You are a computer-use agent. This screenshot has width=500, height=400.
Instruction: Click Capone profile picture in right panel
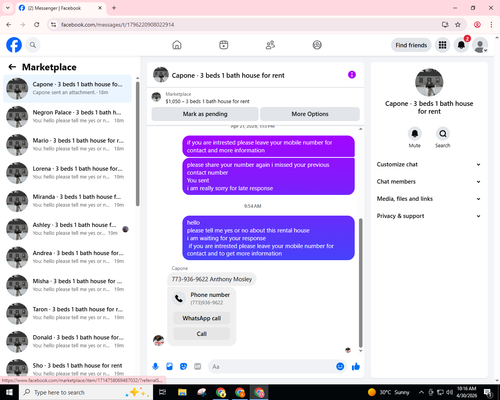click(429, 83)
